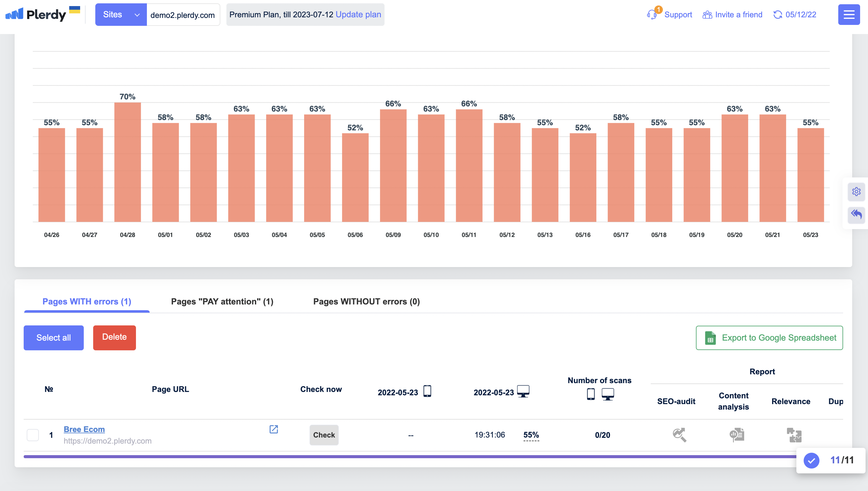
Task: Click the 55% desktop score value
Action: [531, 435]
